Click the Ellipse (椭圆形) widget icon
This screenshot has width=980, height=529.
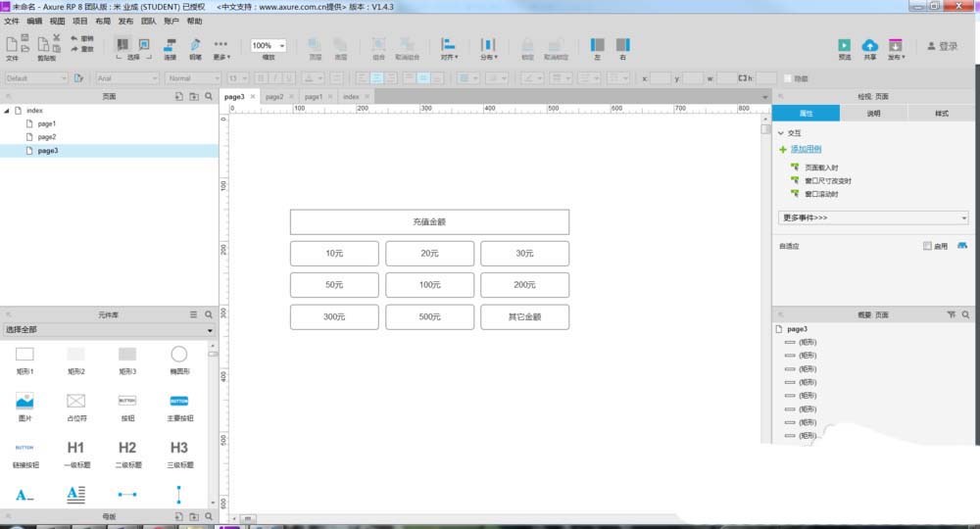point(179,355)
